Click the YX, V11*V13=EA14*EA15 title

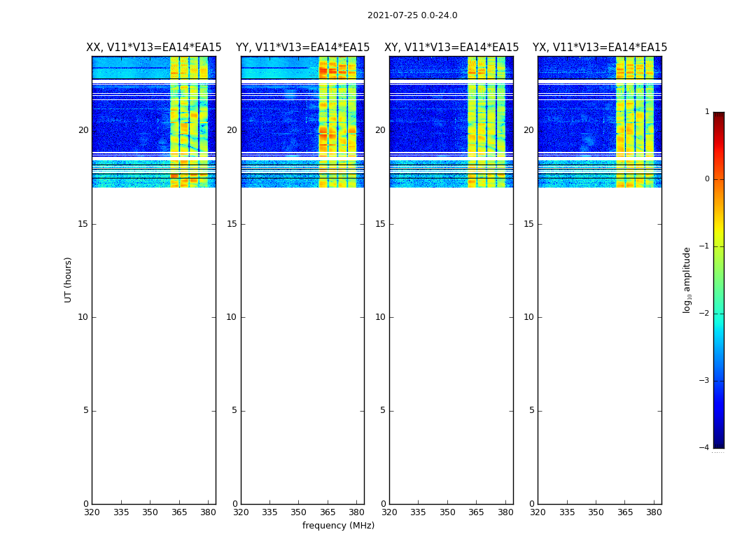(599, 48)
